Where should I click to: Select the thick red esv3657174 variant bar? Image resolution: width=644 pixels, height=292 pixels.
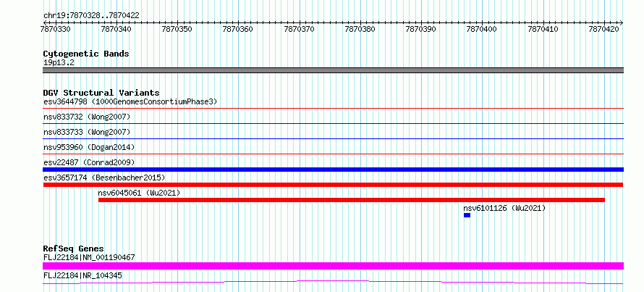coord(333,185)
